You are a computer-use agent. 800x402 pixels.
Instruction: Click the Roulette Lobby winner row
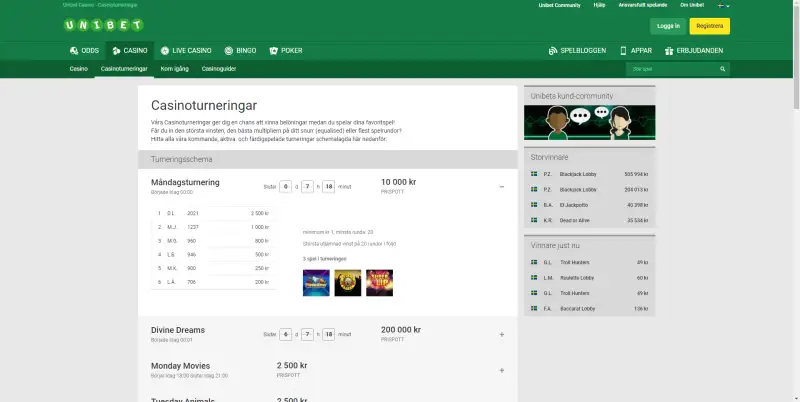click(x=589, y=278)
